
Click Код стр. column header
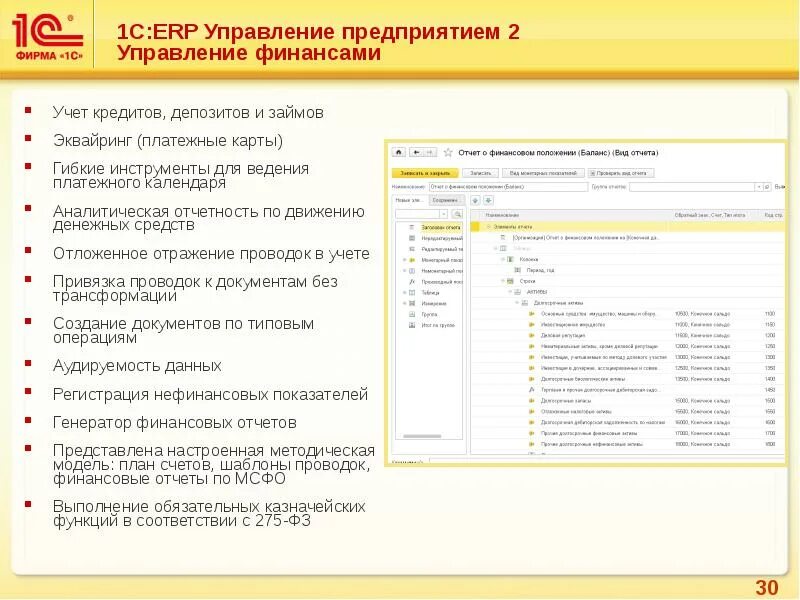click(773, 215)
